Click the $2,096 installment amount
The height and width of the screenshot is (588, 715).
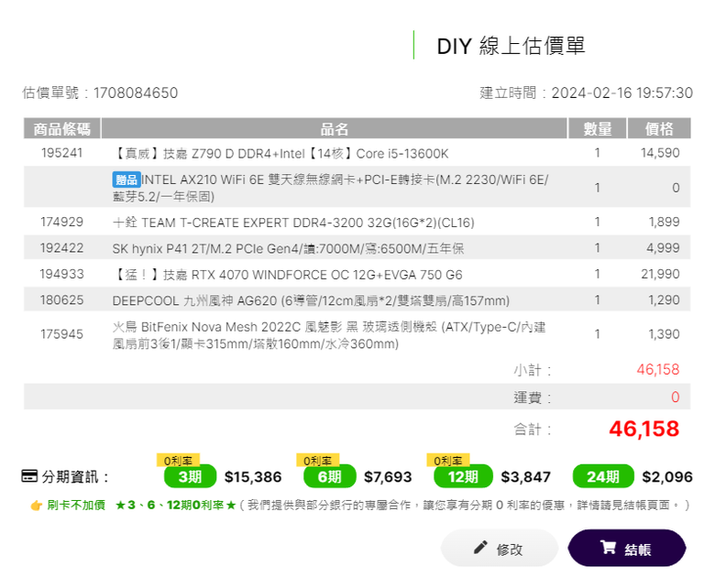667,477
